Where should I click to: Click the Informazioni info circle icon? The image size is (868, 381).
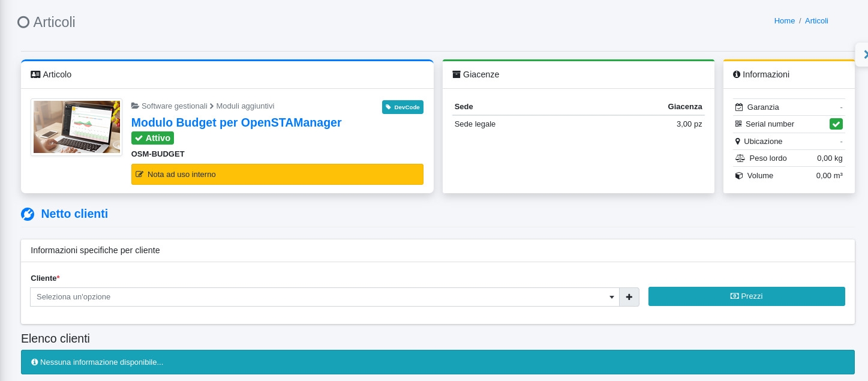(737, 74)
